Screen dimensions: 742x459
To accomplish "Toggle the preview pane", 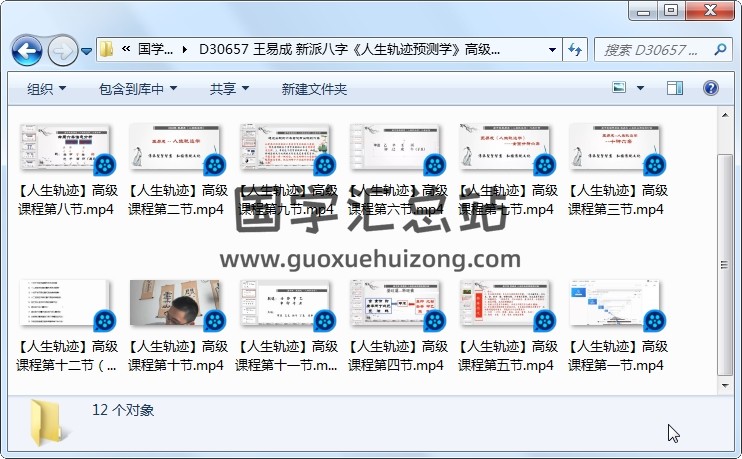I will point(675,88).
